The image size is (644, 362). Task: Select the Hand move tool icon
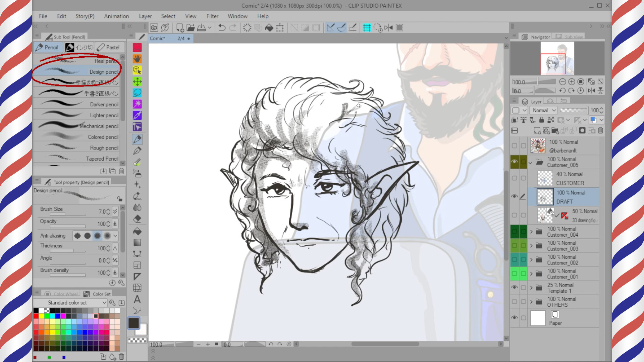click(x=137, y=59)
